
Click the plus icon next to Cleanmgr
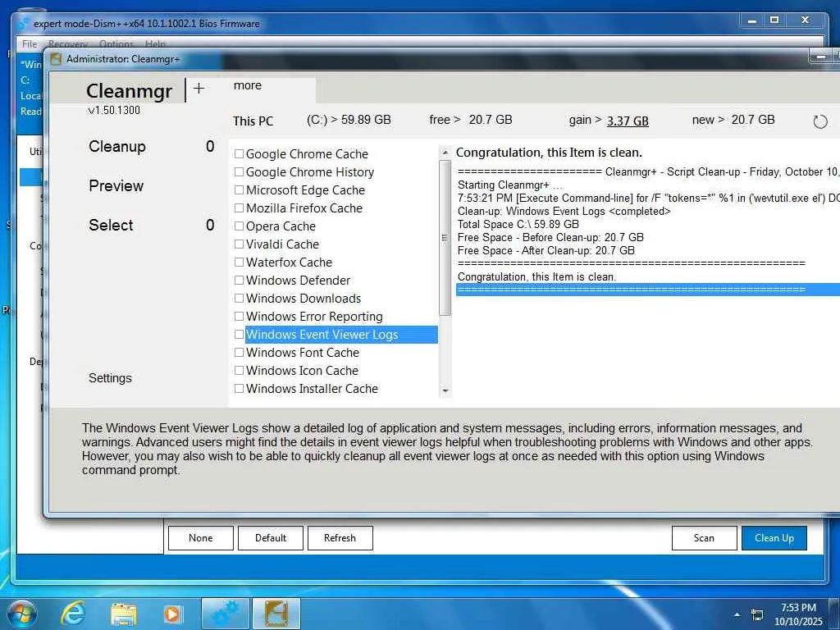point(199,89)
